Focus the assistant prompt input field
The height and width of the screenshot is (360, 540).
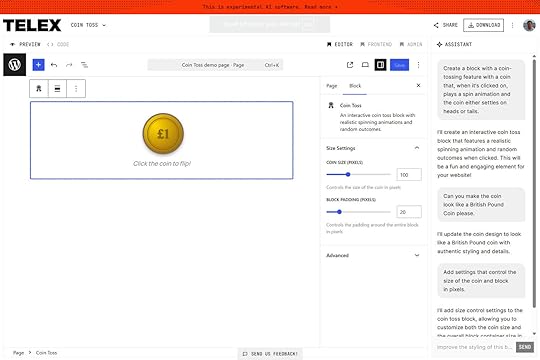[x=474, y=347]
